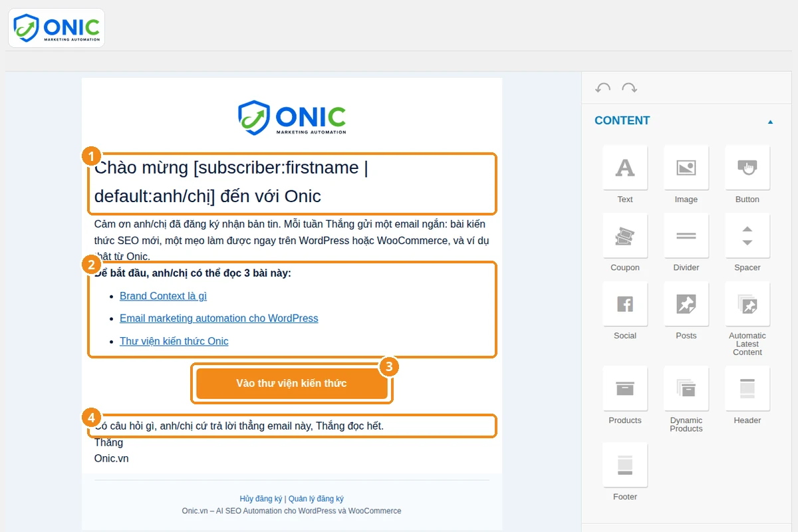Open the Thư viện kiến thức Onic link

point(174,341)
